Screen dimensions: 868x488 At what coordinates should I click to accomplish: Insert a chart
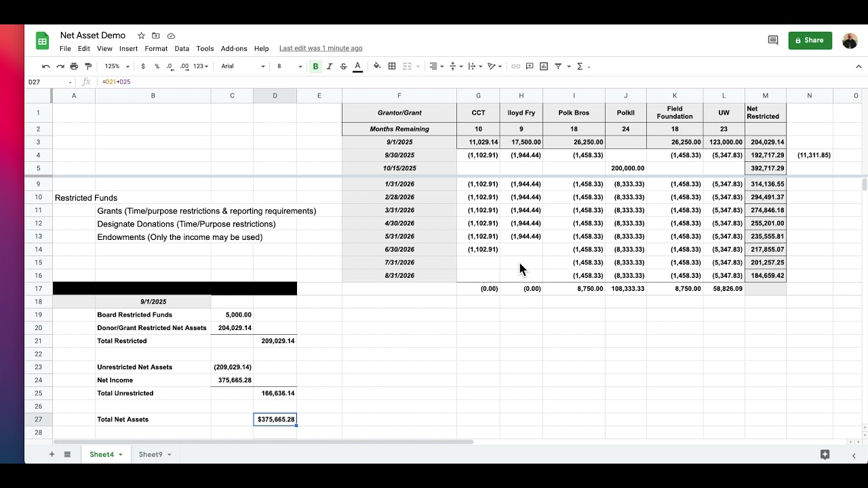[x=544, y=66]
